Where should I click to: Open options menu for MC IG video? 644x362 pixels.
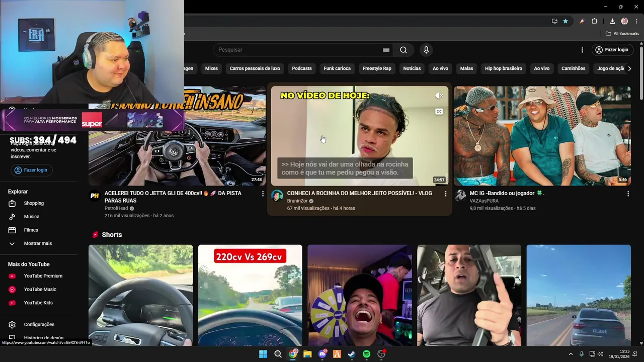coord(628,194)
